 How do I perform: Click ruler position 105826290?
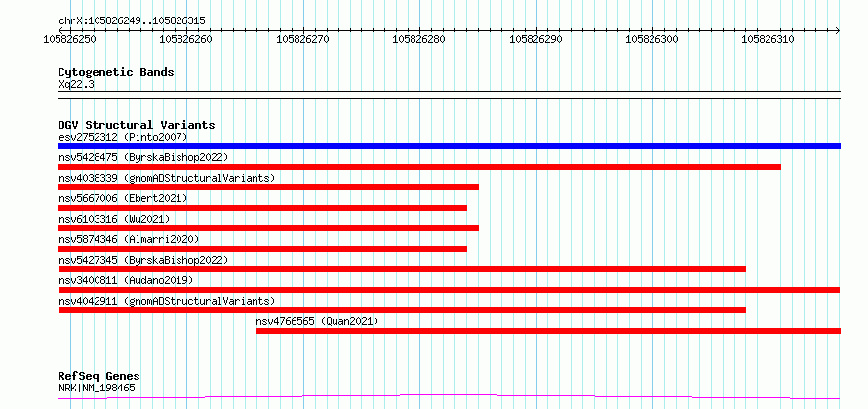coord(535,39)
